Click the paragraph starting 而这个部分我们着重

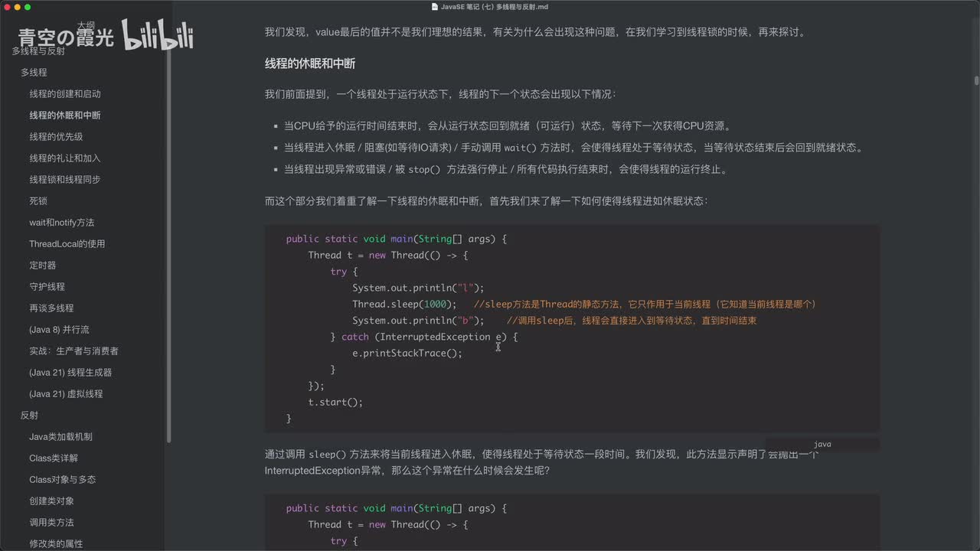tap(486, 201)
